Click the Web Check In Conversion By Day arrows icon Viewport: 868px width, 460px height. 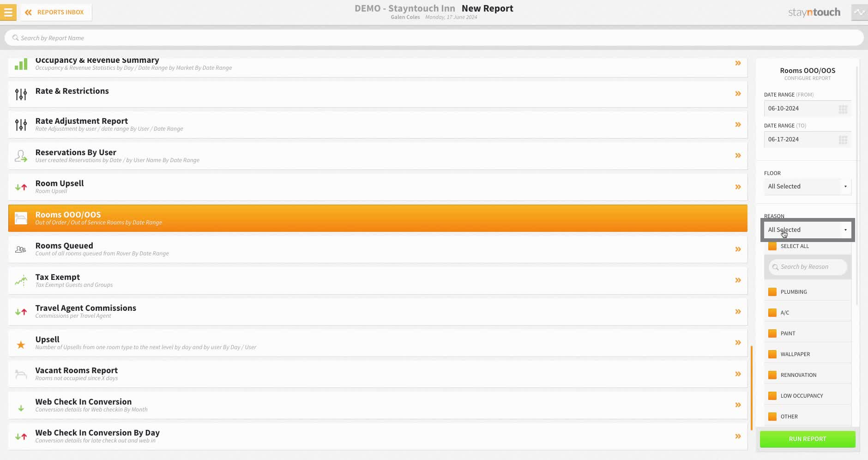tap(21, 436)
